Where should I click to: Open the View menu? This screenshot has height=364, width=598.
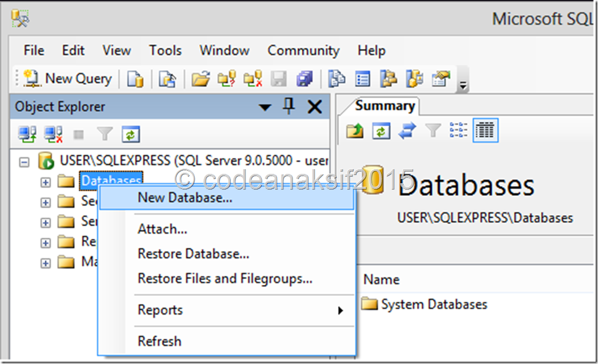[117, 51]
